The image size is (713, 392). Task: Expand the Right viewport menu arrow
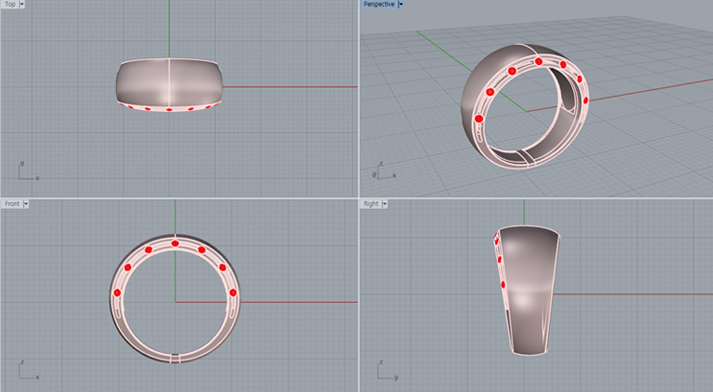click(x=385, y=204)
